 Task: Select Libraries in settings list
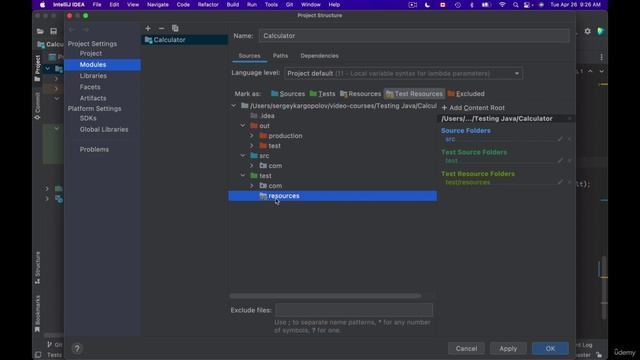[x=93, y=76]
